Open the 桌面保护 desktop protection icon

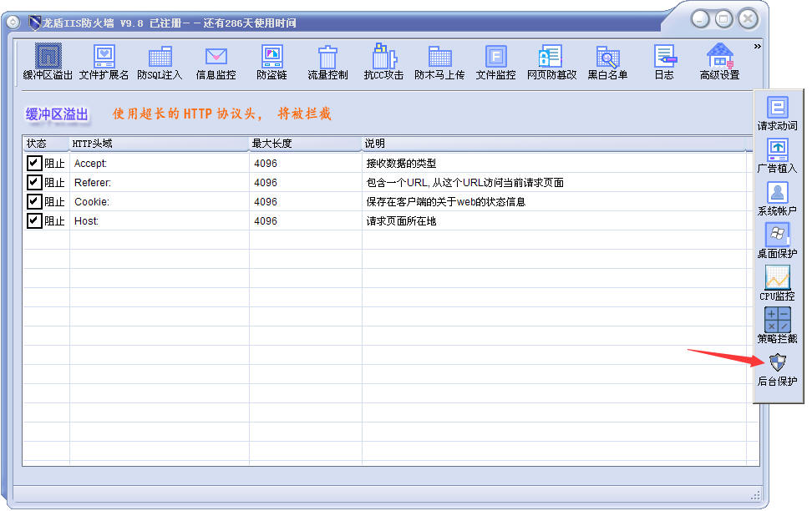point(777,240)
